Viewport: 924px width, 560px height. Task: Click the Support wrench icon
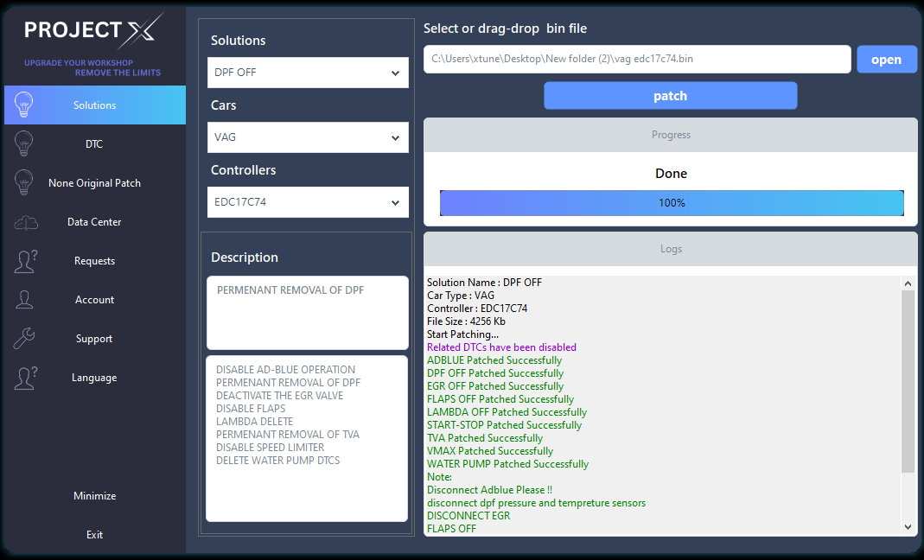(24, 339)
